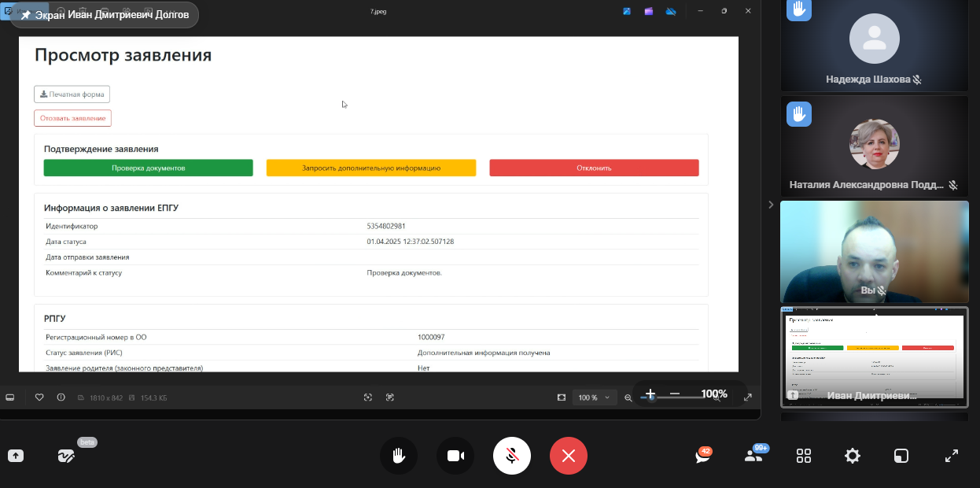The image size is (980, 488).
Task: Open the participants list
Action: click(753, 456)
